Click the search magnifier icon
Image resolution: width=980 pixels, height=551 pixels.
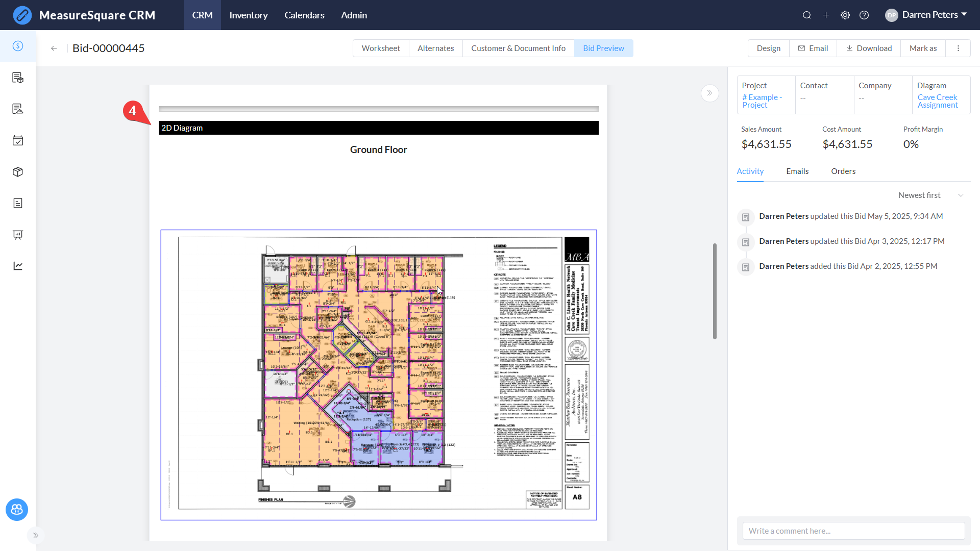click(x=806, y=15)
